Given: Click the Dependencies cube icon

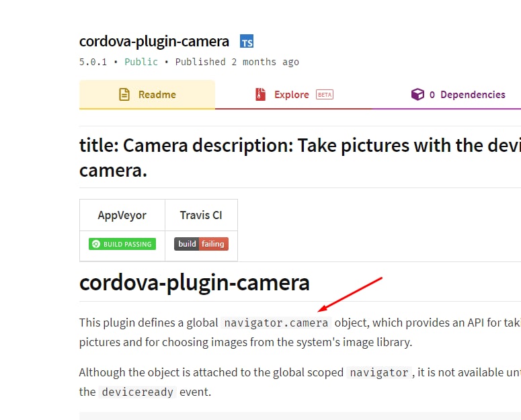Looking at the screenshot, I should click(x=417, y=95).
